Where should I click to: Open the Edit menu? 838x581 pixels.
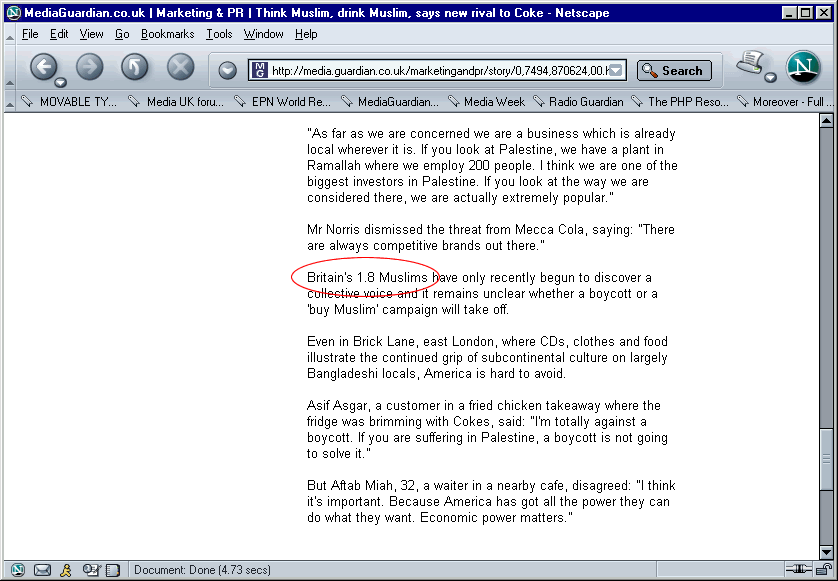[x=59, y=34]
